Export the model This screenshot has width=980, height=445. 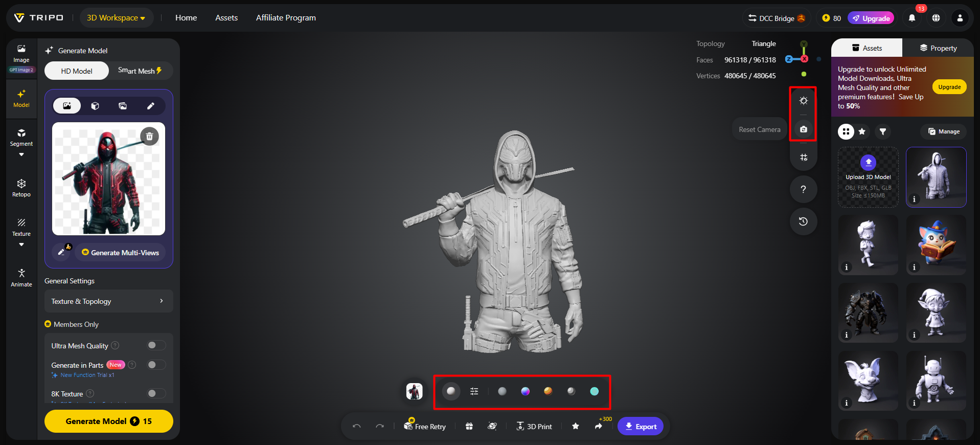pos(641,426)
